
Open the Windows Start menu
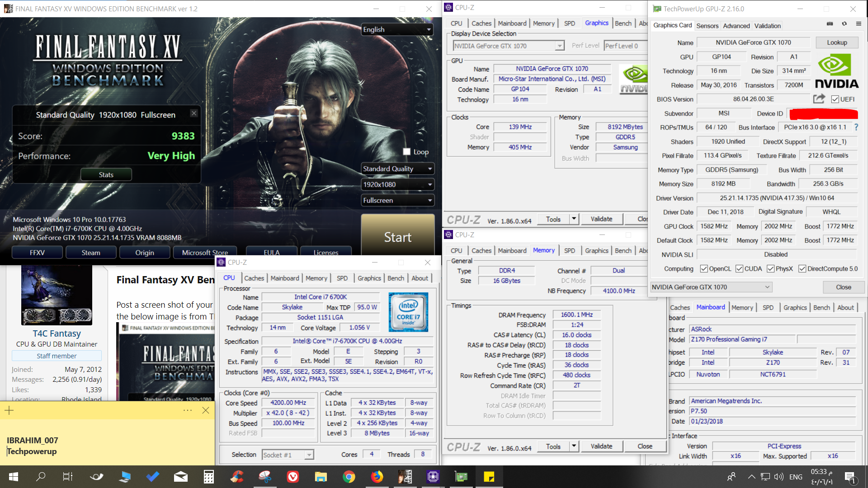(14, 477)
